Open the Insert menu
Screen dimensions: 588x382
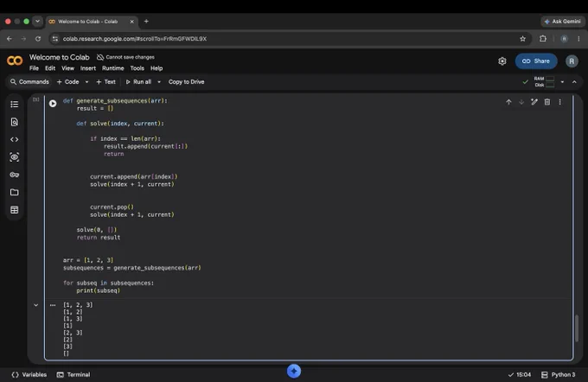pos(88,68)
